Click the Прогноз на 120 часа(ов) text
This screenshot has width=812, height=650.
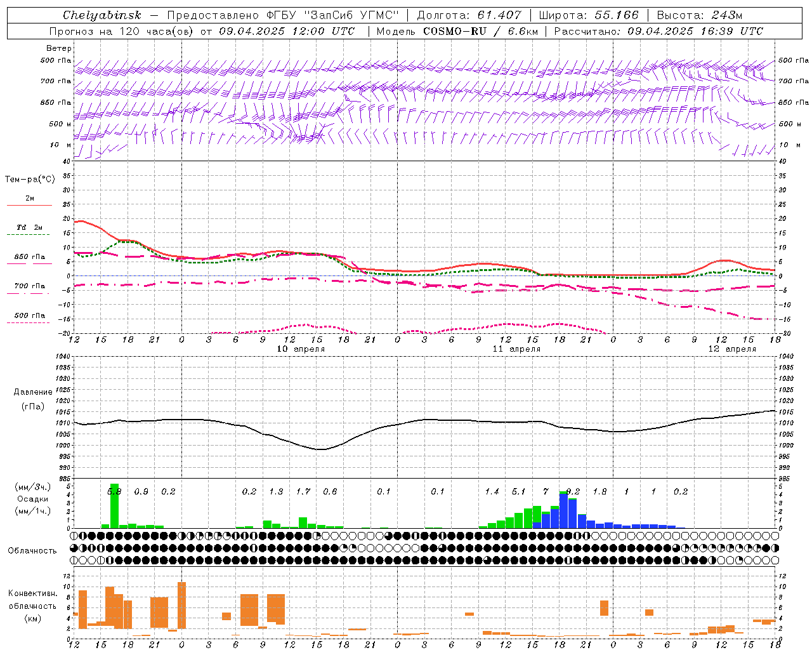tap(122, 31)
